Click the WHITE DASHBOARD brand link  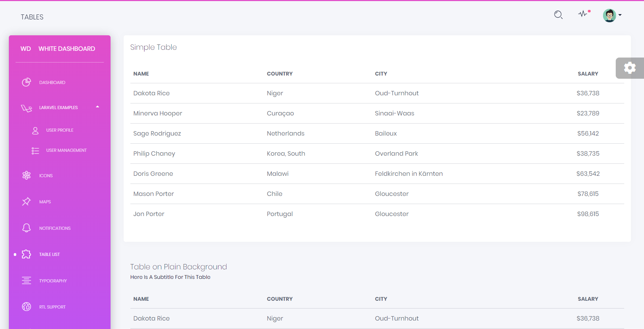click(67, 49)
